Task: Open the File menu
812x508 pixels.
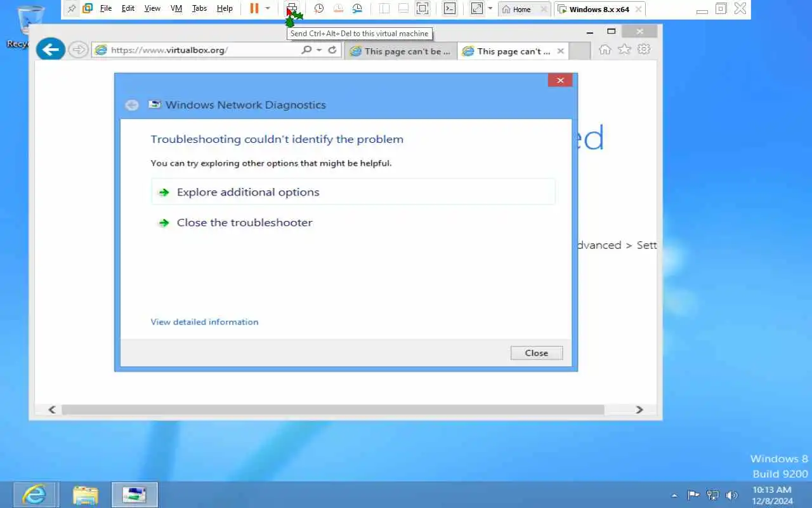Action: 106,9
